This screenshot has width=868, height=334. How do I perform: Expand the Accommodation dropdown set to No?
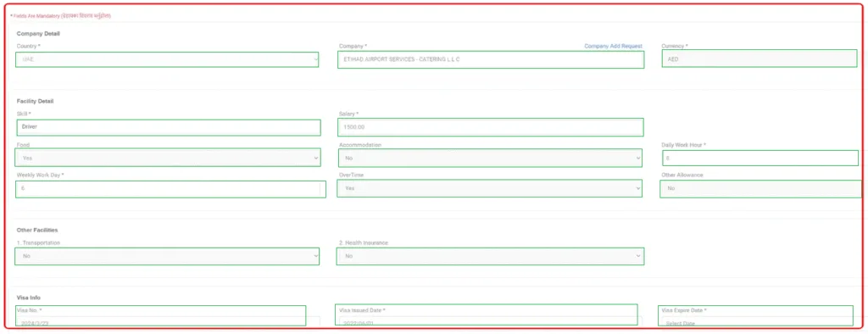[491, 159]
